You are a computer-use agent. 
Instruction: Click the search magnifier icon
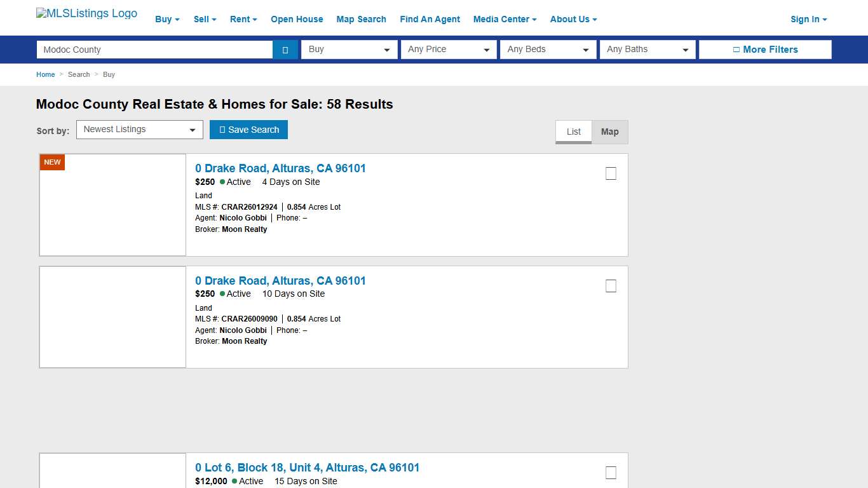pyautogui.click(x=285, y=49)
